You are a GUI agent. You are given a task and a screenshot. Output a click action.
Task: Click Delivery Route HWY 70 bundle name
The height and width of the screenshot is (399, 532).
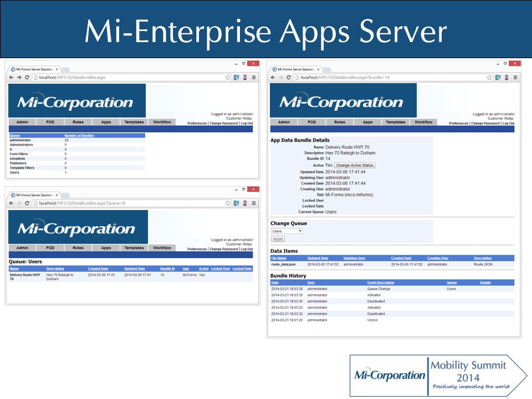coord(25,277)
